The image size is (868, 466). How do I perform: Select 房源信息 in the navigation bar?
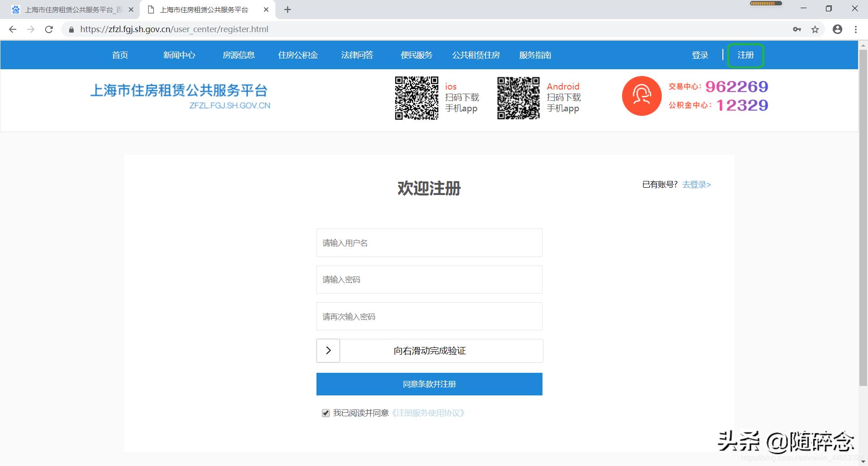tap(239, 55)
